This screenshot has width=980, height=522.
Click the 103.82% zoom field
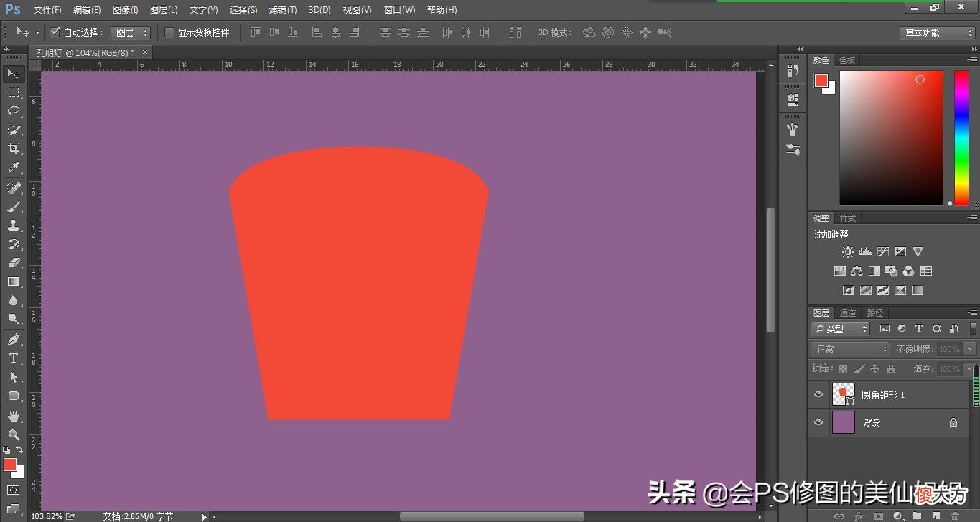[47, 516]
